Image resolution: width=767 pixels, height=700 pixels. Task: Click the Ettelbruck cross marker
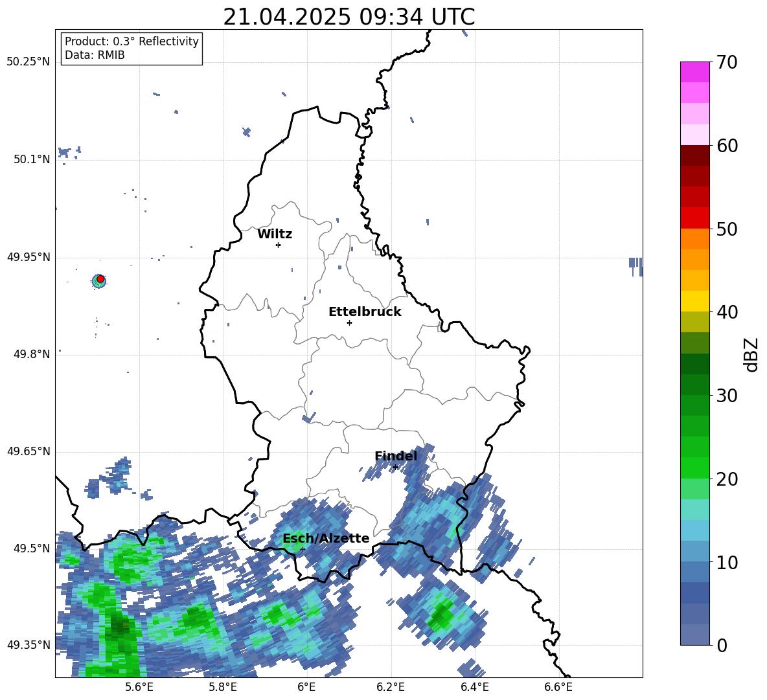[349, 322]
